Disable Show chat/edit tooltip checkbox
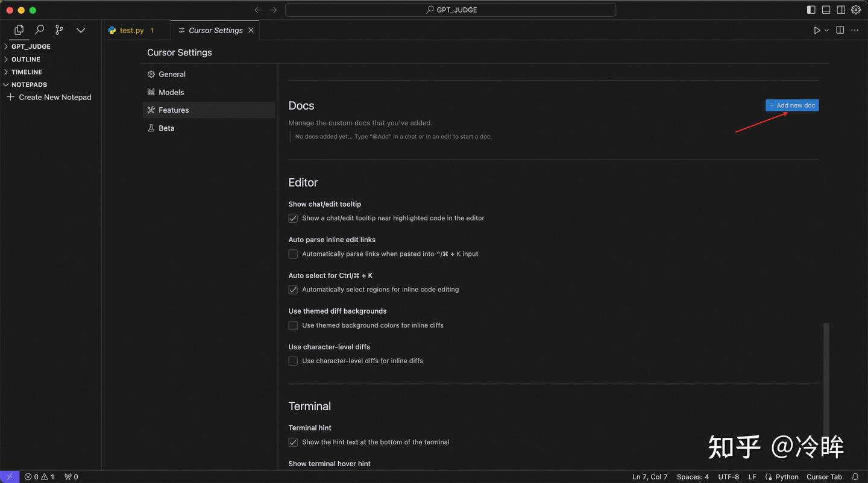This screenshot has width=868, height=483. click(x=293, y=218)
